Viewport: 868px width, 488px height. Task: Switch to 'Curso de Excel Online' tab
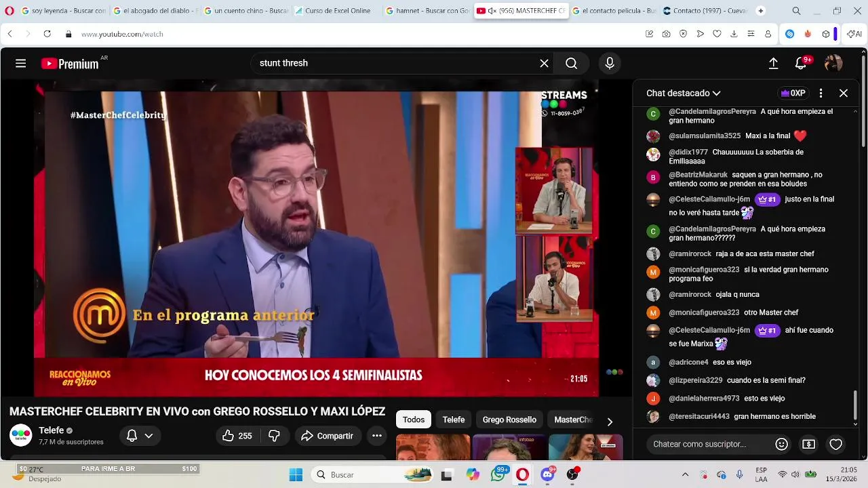click(x=337, y=11)
